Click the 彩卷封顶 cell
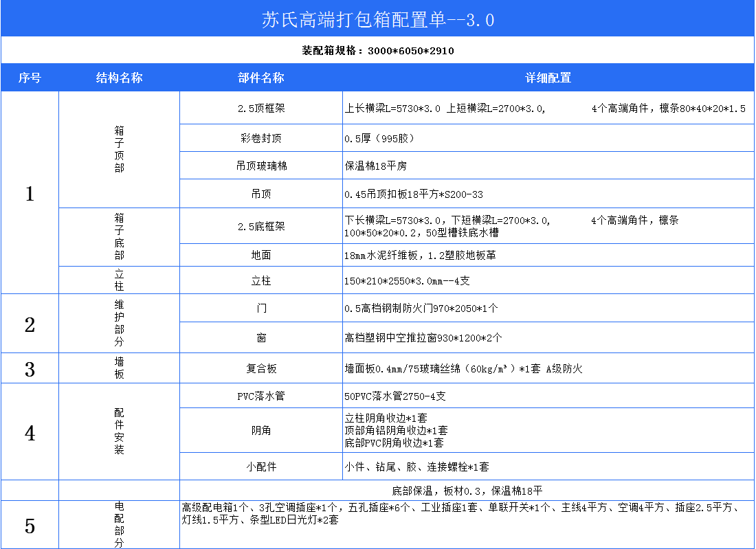The width and height of the screenshot is (756, 549). [261, 138]
